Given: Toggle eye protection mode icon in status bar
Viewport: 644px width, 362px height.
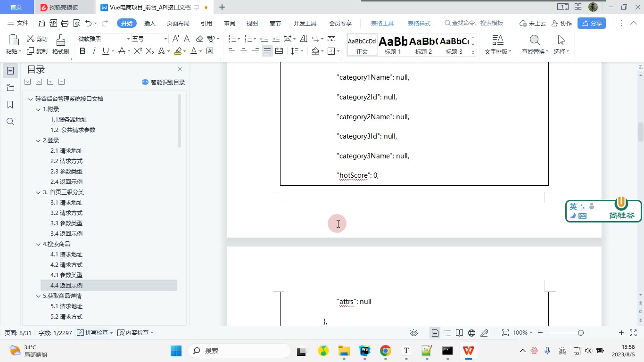Looking at the screenshot, I should [414, 333].
